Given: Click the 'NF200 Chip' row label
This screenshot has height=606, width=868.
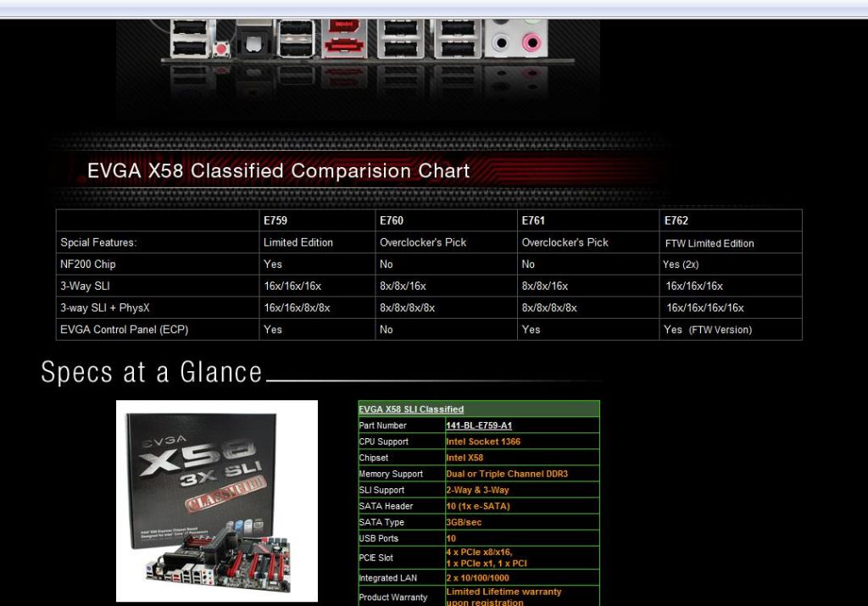Looking at the screenshot, I should coord(87,264).
